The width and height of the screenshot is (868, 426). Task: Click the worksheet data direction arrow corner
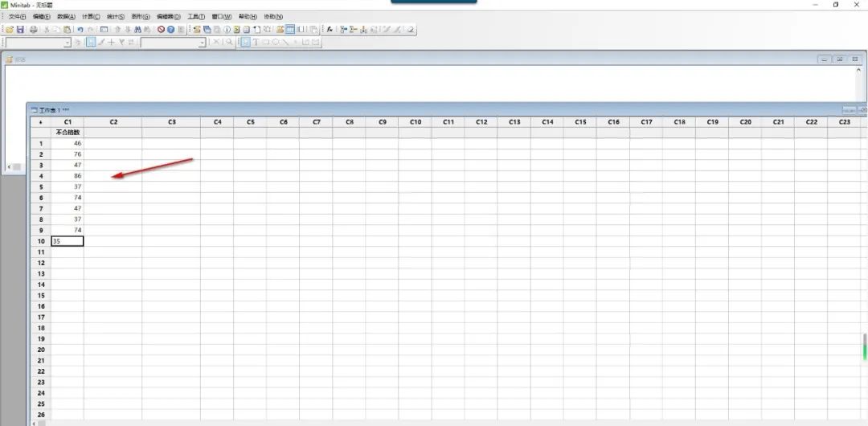click(x=40, y=122)
